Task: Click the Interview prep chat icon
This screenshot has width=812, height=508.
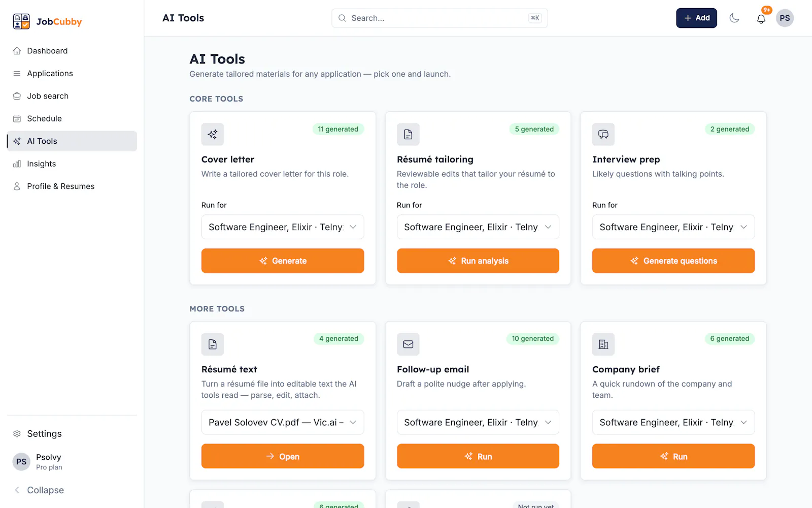Action: pos(603,134)
